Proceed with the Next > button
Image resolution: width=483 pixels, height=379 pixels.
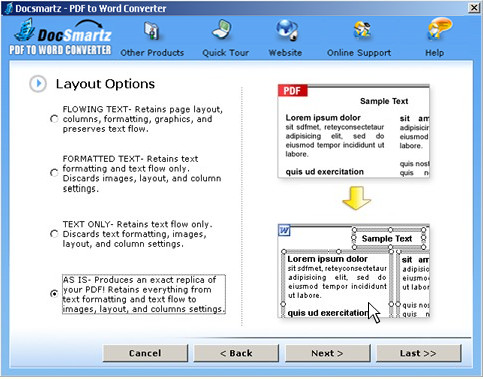tap(328, 353)
